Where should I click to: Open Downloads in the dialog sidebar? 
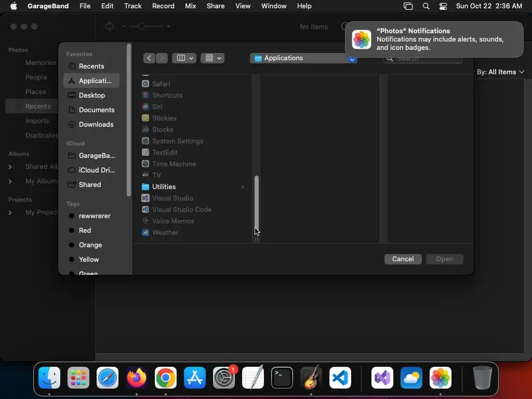91,125
